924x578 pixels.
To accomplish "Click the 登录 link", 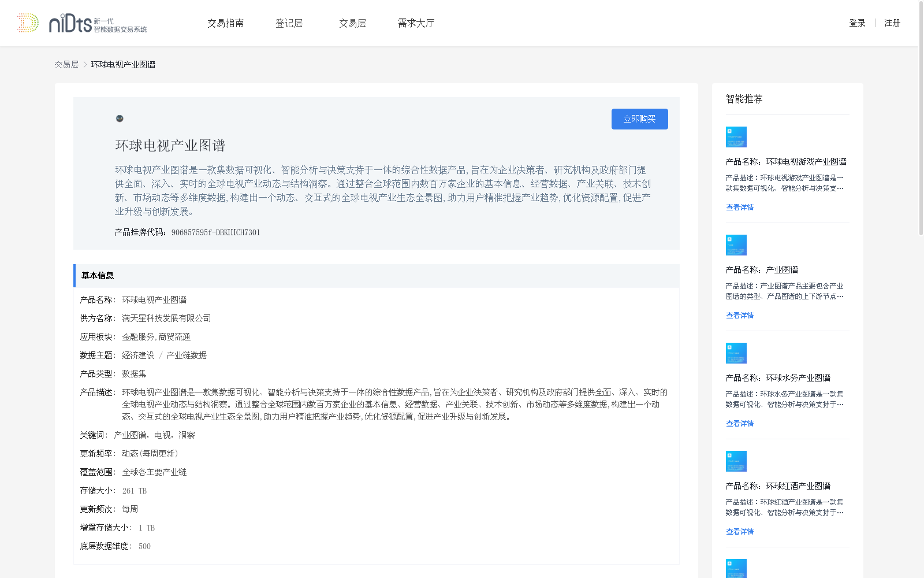I will (857, 23).
